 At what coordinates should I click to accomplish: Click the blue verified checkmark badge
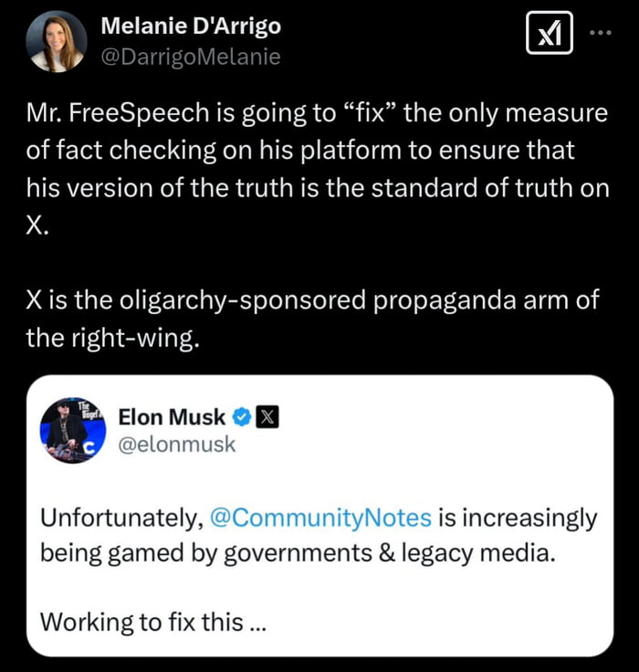[241, 417]
